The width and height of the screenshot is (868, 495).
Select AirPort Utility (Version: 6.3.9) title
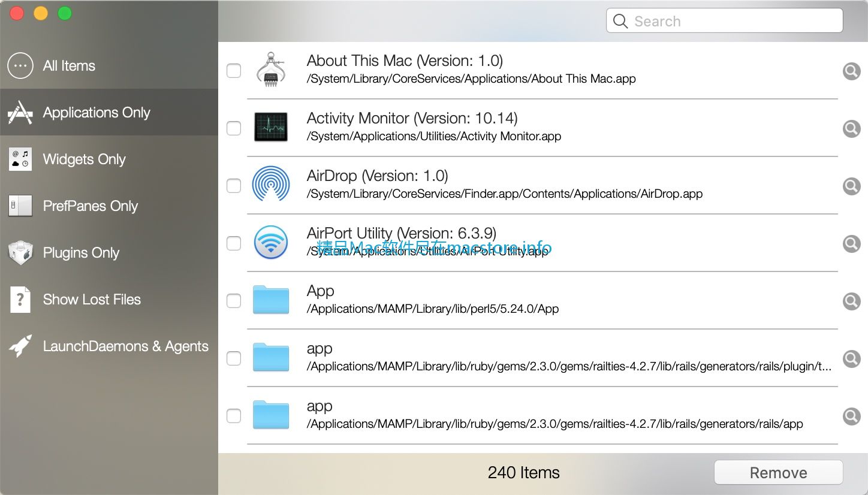pyautogui.click(x=402, y=234)
